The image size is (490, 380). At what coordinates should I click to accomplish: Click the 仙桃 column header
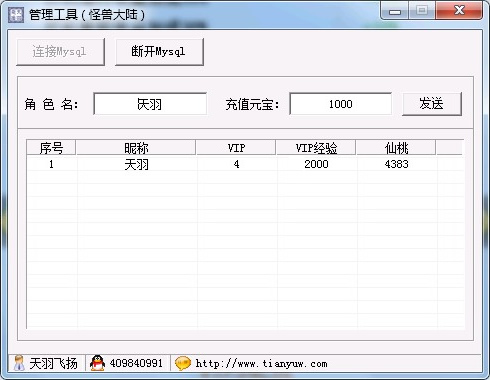coord(396,148)
